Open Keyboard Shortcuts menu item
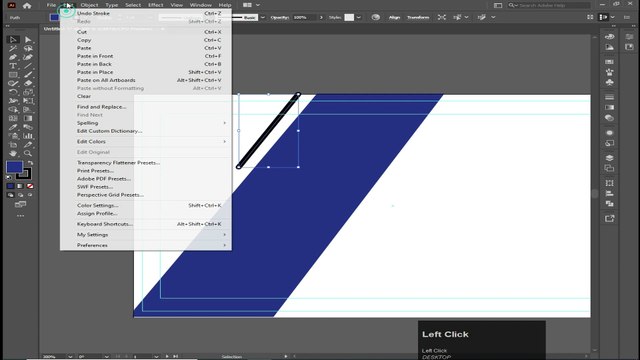 point(146,224)
